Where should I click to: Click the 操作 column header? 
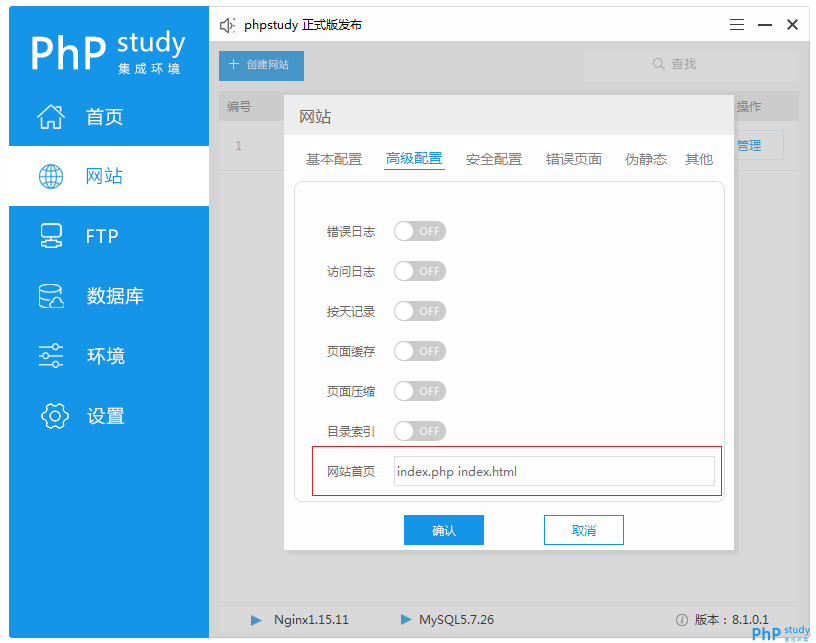(749, 107)
